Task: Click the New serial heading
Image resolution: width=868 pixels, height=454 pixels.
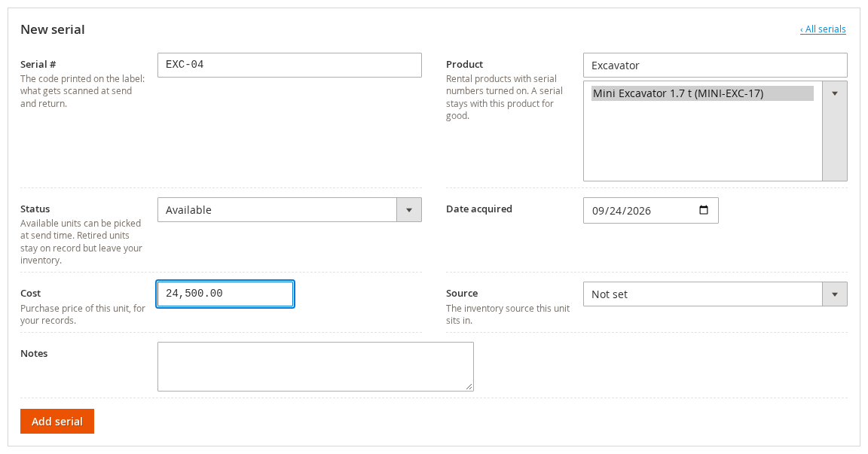Action: (x=53, y=30)
